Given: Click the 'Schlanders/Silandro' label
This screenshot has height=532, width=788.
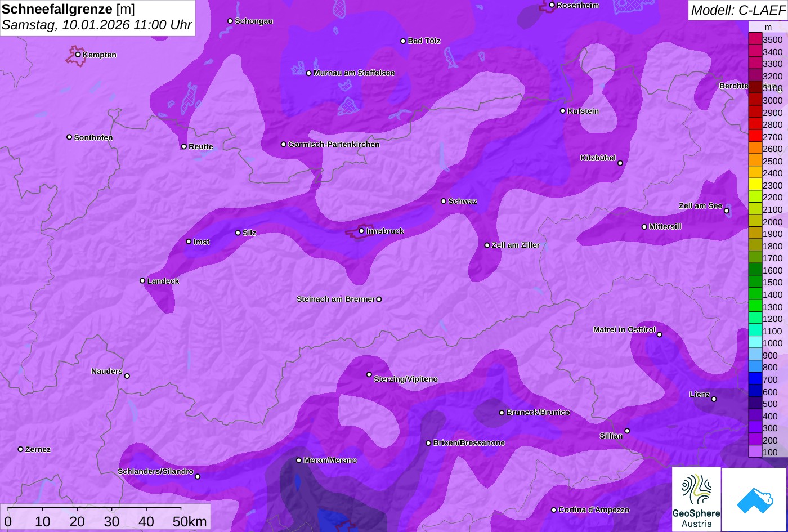Looking at the screenshot, I should [155, 471].
